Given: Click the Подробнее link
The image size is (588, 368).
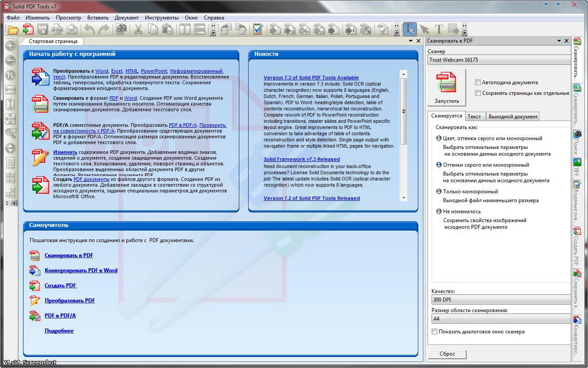Looking at the screenshot, I should 59,331.
